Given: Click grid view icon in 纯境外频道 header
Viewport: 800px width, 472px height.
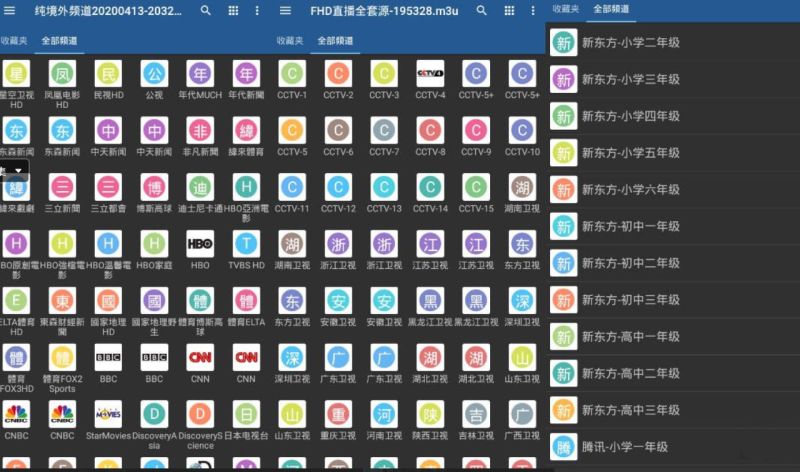Looking at the screenshot, I should pos(233,10).
